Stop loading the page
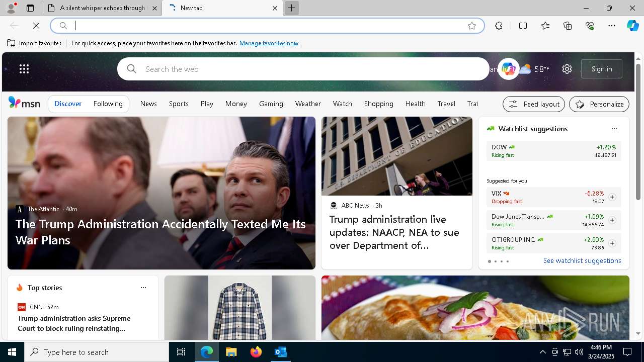This screenshot has height=362, width=644. 36,26
